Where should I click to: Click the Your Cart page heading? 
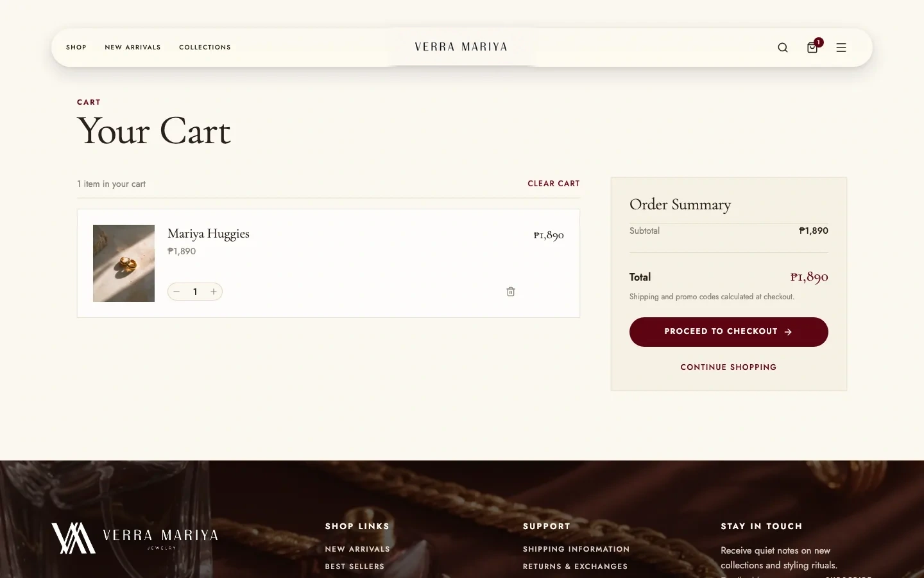pyautogui.click(x=154, y=131)
